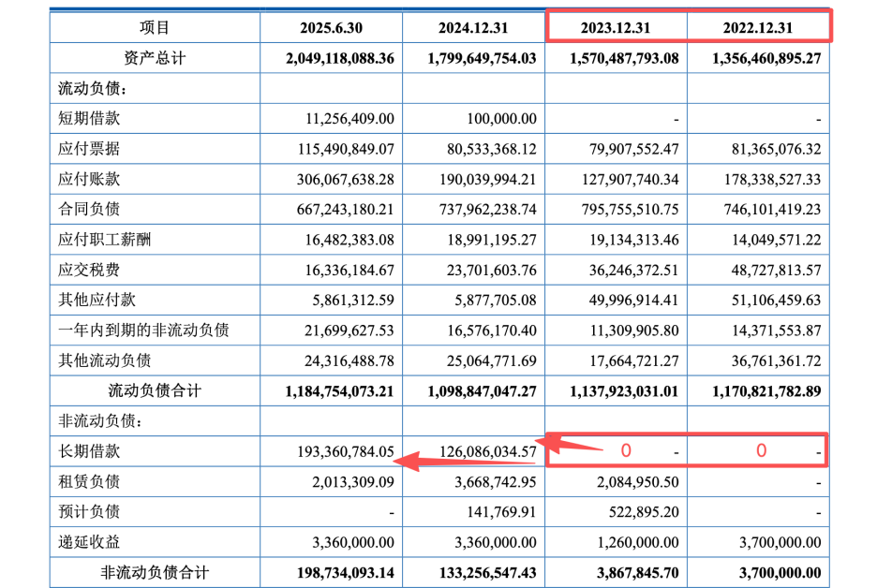877x588 pixels.
Task: Select contract liabilities value 795,755,510.75
Action: [x=624, y=210]
